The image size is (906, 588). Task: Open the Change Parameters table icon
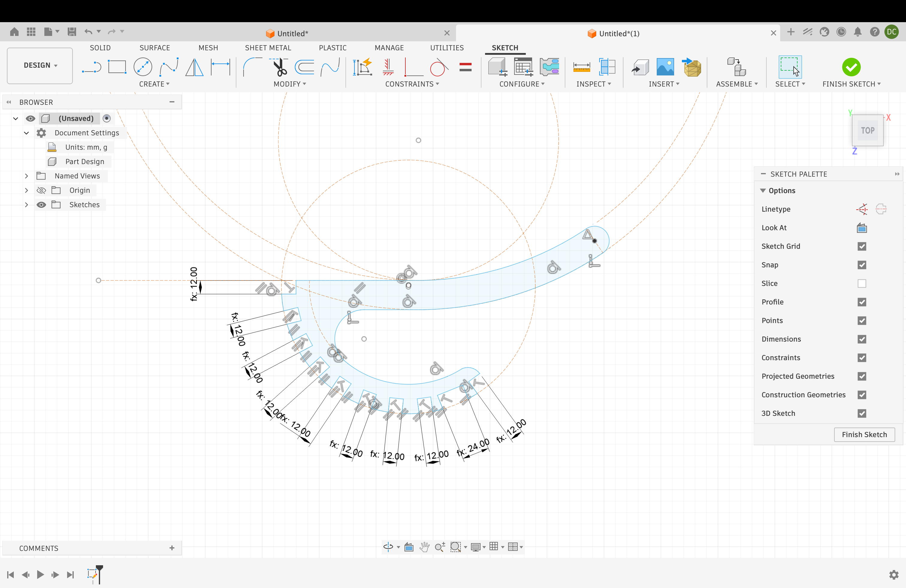point(523,67)
